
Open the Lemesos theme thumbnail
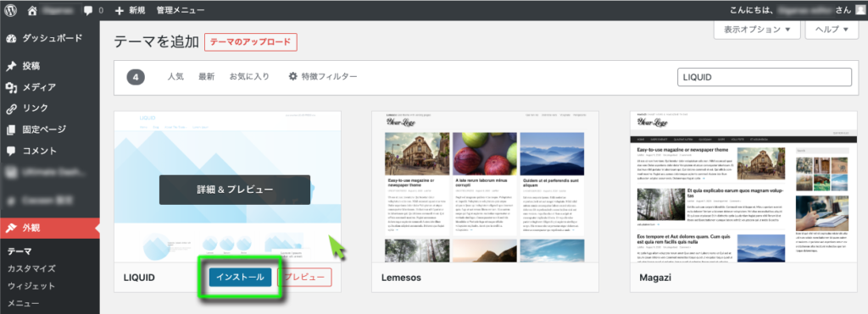[486, 186]
